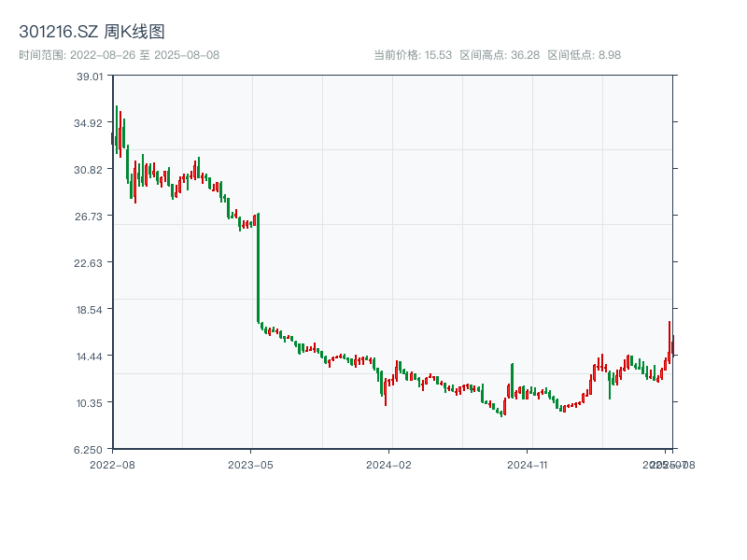
Task: Click the 2023-05 x-axis date label
Action: click(x=251, y=464)
